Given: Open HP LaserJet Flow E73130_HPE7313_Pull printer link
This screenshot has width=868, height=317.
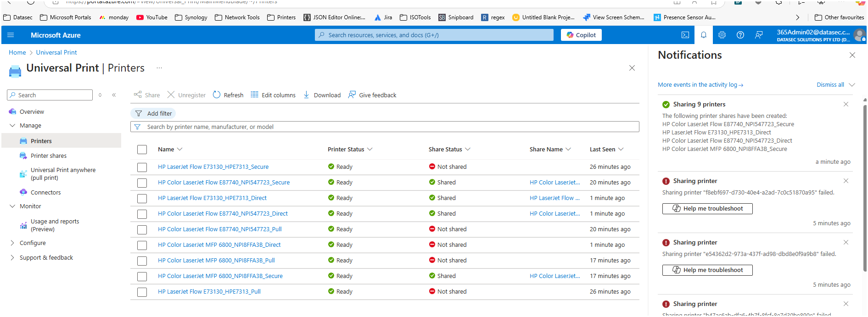Looking at the screenshot, I should [209, 291].
